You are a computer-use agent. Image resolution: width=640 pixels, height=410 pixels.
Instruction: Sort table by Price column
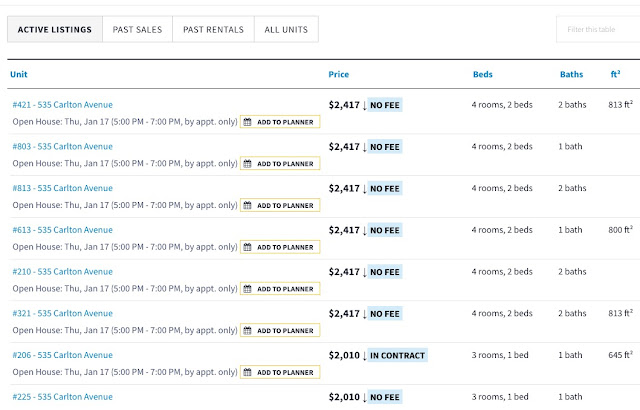(338, 74)
